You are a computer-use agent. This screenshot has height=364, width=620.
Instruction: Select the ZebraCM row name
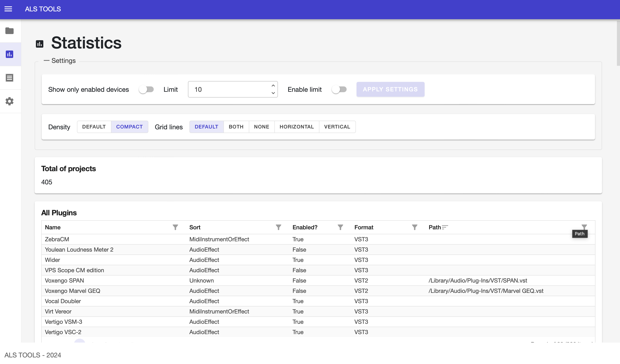click(57, 239)
